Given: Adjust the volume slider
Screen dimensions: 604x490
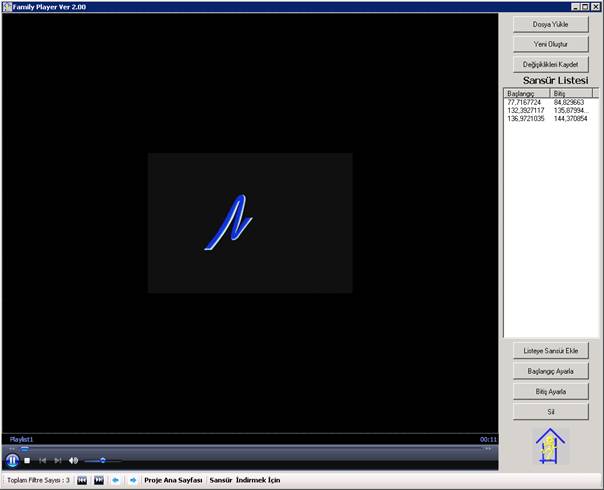Looking at the screenshot, I should [x=102, y=460].
